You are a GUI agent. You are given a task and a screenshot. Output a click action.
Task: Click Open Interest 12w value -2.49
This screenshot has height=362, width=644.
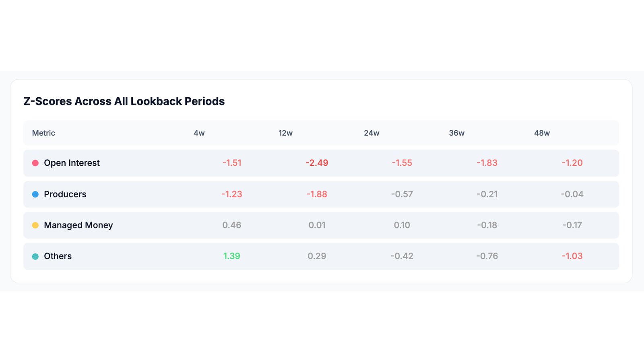[x=317, y=163]
